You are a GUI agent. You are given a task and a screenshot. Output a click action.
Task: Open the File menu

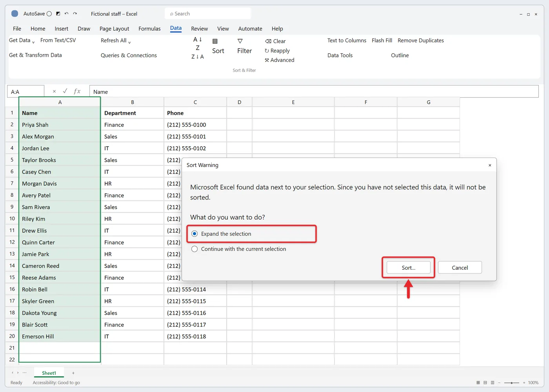pyautogui.click(x=17, y=29)
